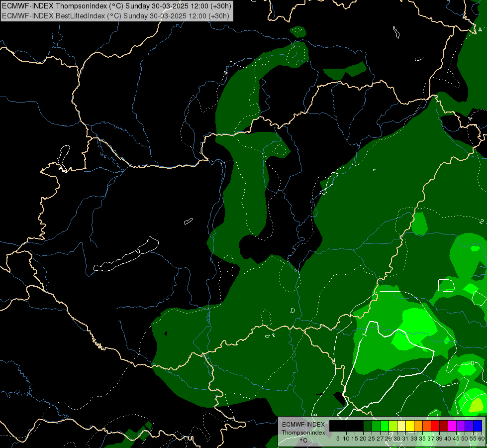Screen dimensions: 487x448
Task: Select the dark green 20–25 legend swatch
Action: click(368, 426)
